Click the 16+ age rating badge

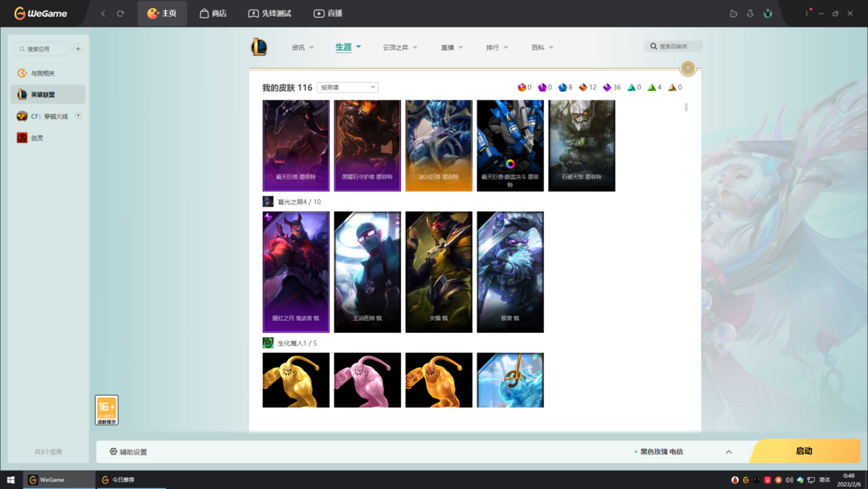106,410
